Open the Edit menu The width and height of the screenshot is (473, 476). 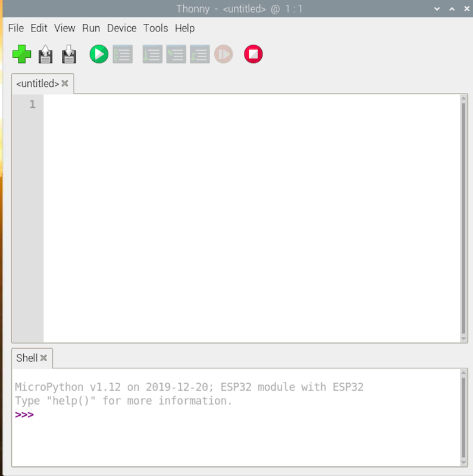click(x=39, y=28)
